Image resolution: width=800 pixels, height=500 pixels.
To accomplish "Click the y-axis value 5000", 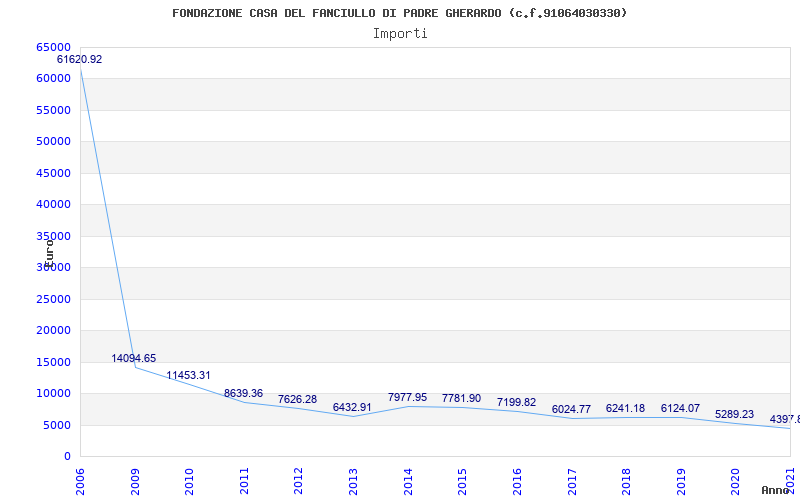I will click(x=57, y=425).
